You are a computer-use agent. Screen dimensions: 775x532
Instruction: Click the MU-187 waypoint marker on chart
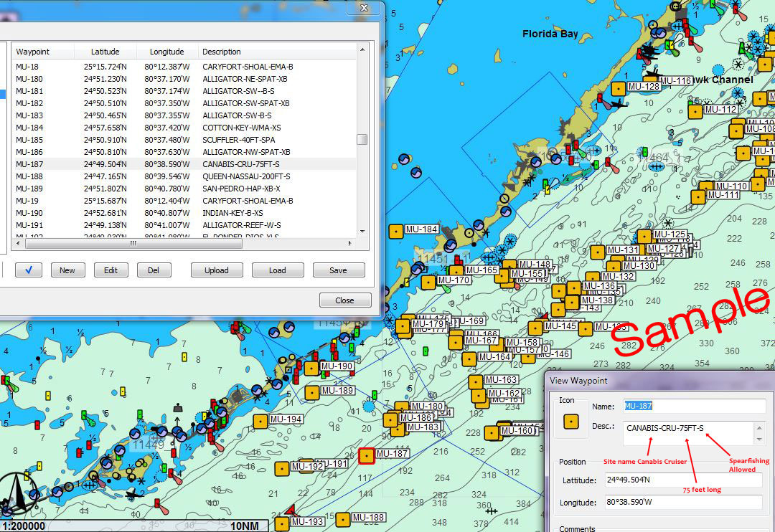pyautogui.click(x=367, y=455)
